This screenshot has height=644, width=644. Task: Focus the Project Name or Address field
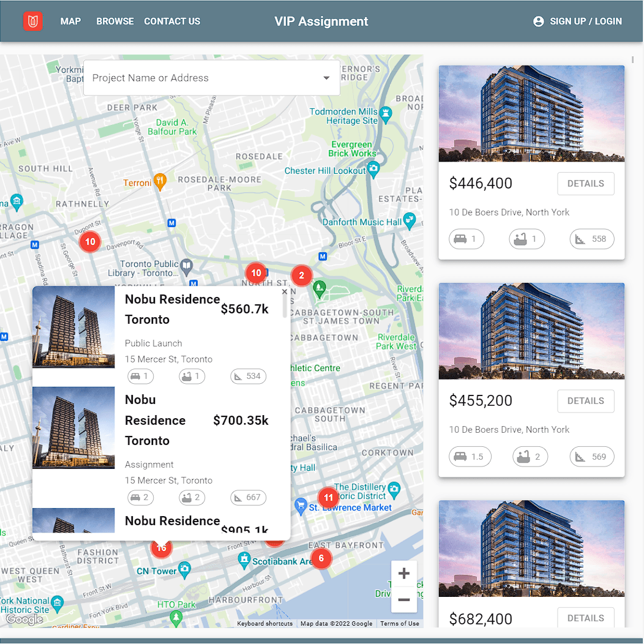[212, 78]
